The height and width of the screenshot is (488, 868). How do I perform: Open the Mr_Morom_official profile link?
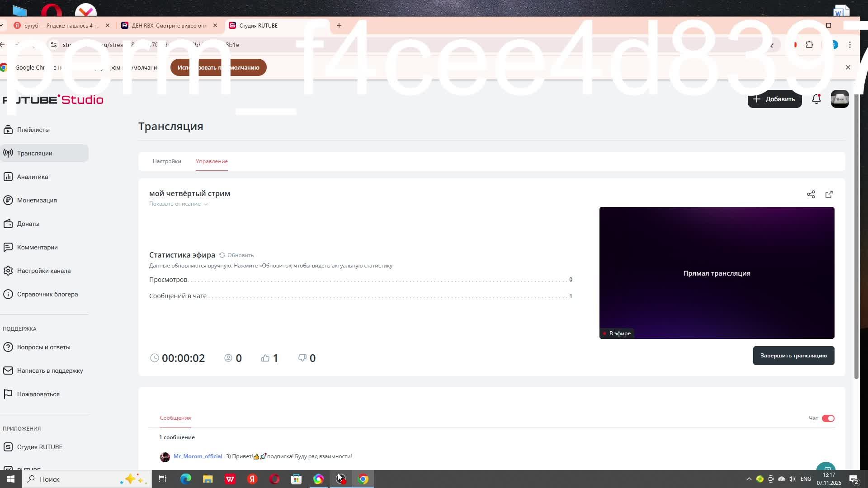click(x=198, y=456)
